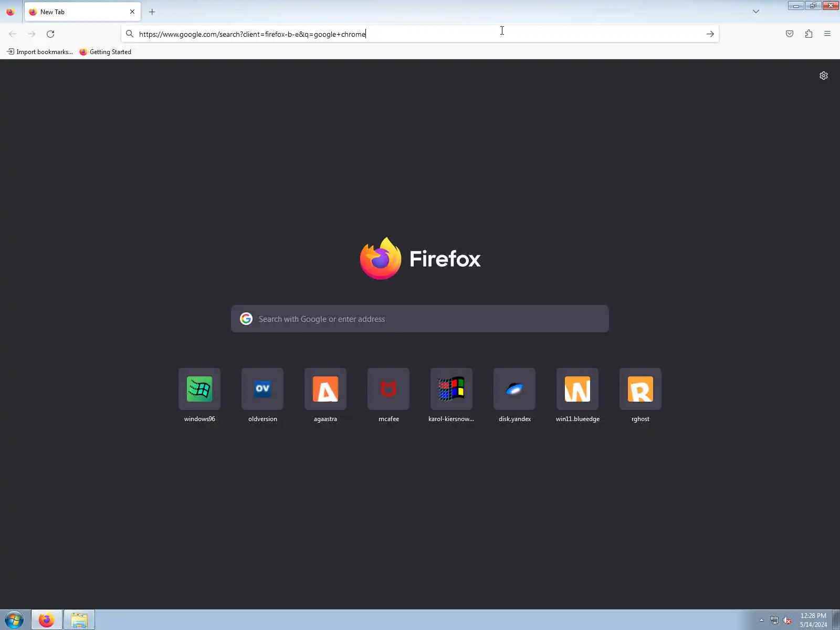Open the Extensions puzzle icon
This screenshot has width=840, height=630.
pyautogui.click(x=808, y=34)
